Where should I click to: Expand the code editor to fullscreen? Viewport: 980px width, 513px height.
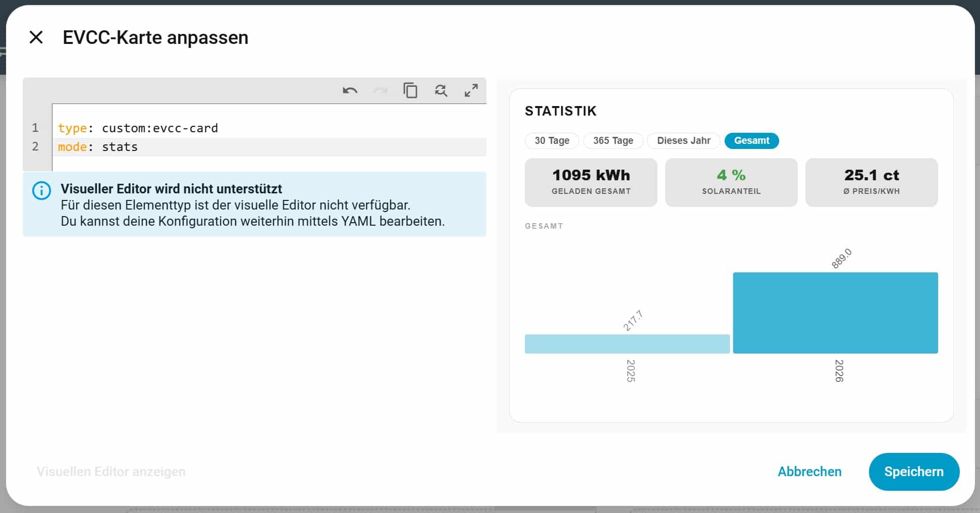click(471, 90)
